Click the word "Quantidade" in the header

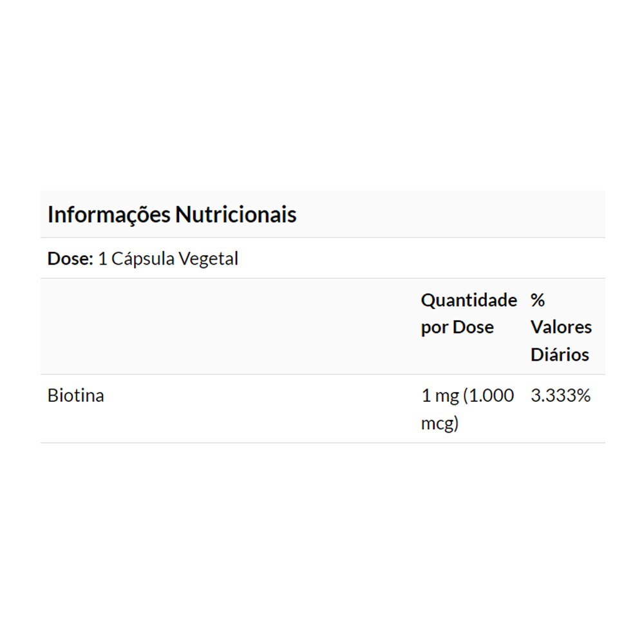pos(468,300)
